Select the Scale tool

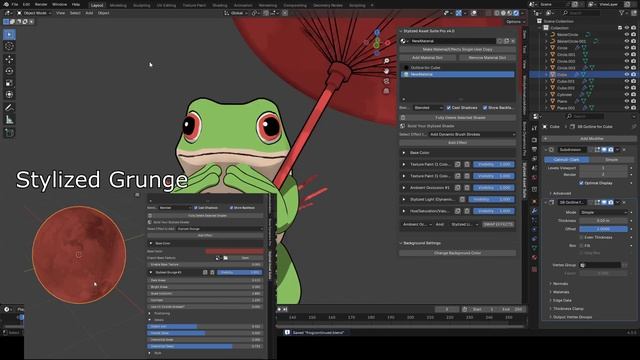click(9, 83)
